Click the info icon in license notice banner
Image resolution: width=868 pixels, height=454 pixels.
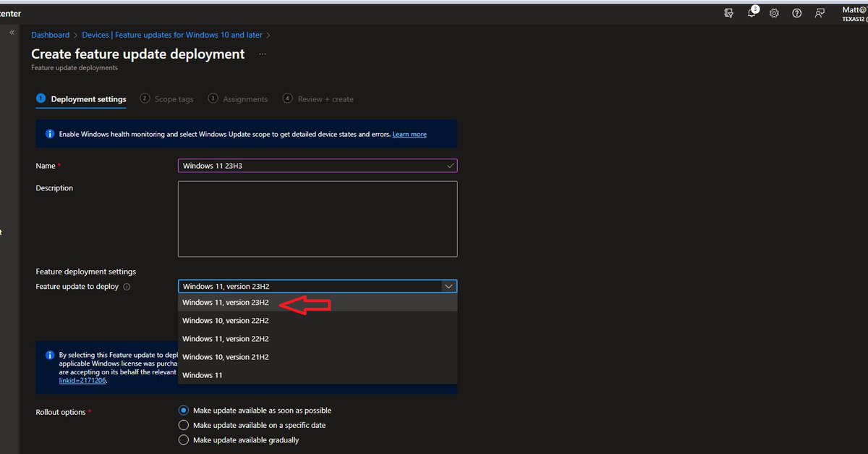tap(49, 356)
